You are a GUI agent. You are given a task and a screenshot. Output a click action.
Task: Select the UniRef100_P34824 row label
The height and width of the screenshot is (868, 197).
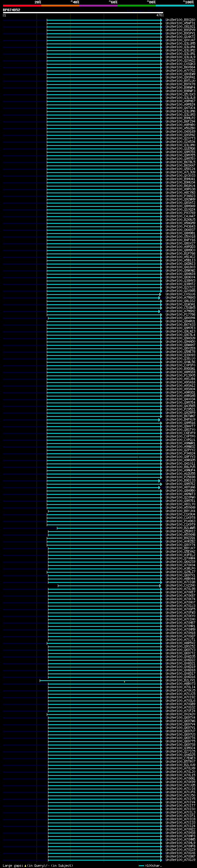pyautogui.click(x=180, y=454)
